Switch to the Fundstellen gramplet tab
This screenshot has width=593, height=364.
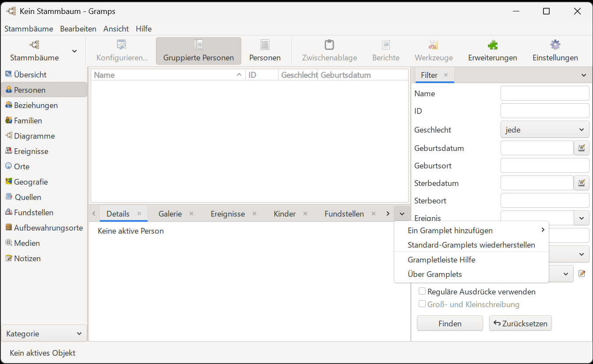(344, 214)
